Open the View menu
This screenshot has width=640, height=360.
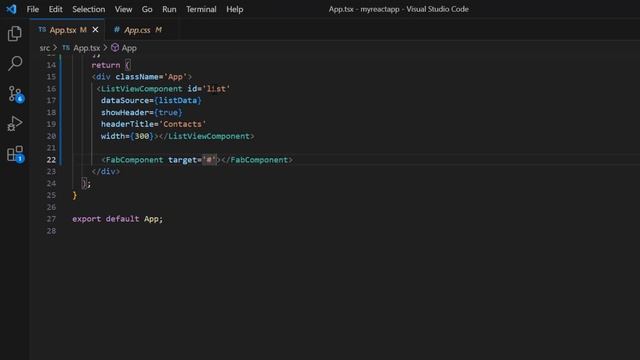tap(123, 9)
